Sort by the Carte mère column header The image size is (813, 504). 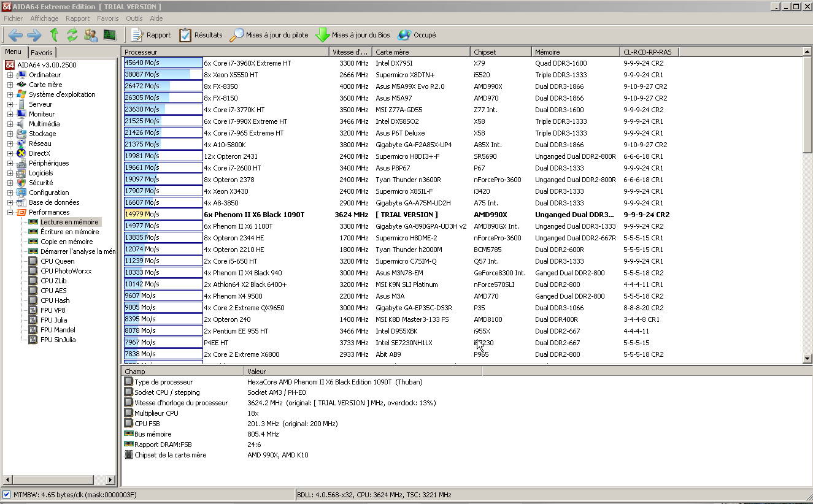422,52
